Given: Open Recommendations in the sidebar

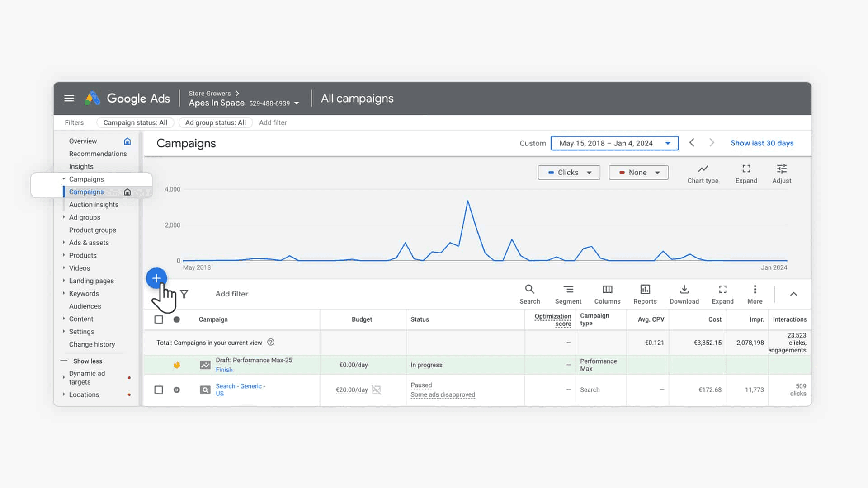Looking at the screenshot, I should (x=98, y=154).
